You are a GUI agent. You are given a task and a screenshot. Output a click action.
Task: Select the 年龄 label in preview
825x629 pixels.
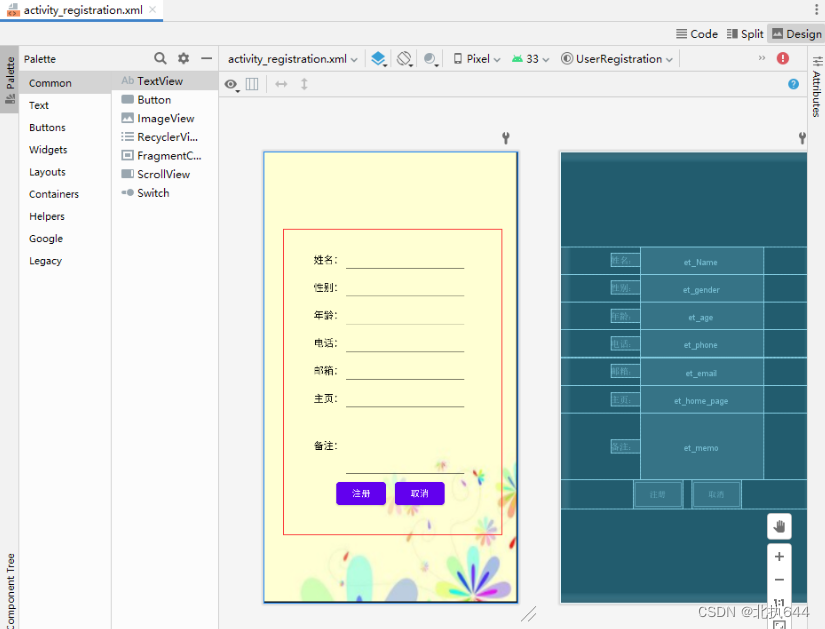coord(326,315)
